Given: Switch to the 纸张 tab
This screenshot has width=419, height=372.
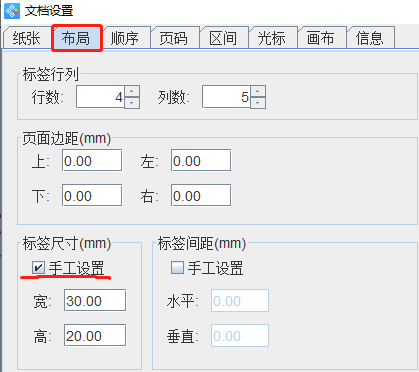Looking at the screenshot, I should [27, 38].
